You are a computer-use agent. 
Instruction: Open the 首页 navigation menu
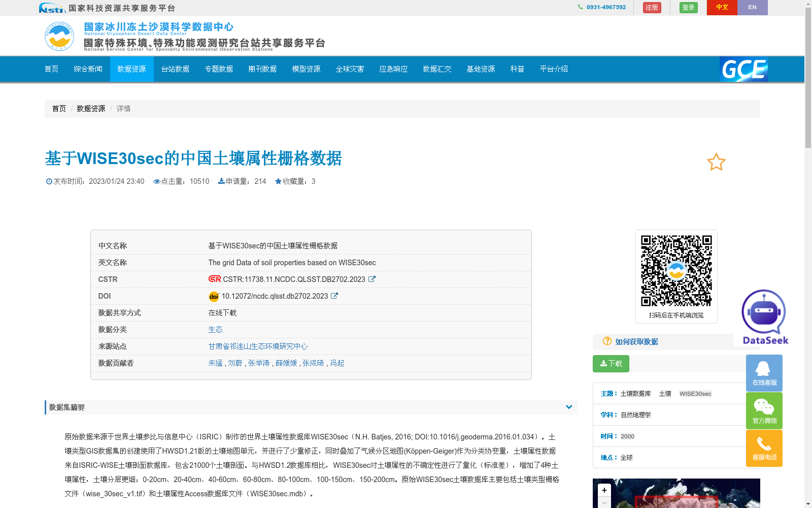52,69
